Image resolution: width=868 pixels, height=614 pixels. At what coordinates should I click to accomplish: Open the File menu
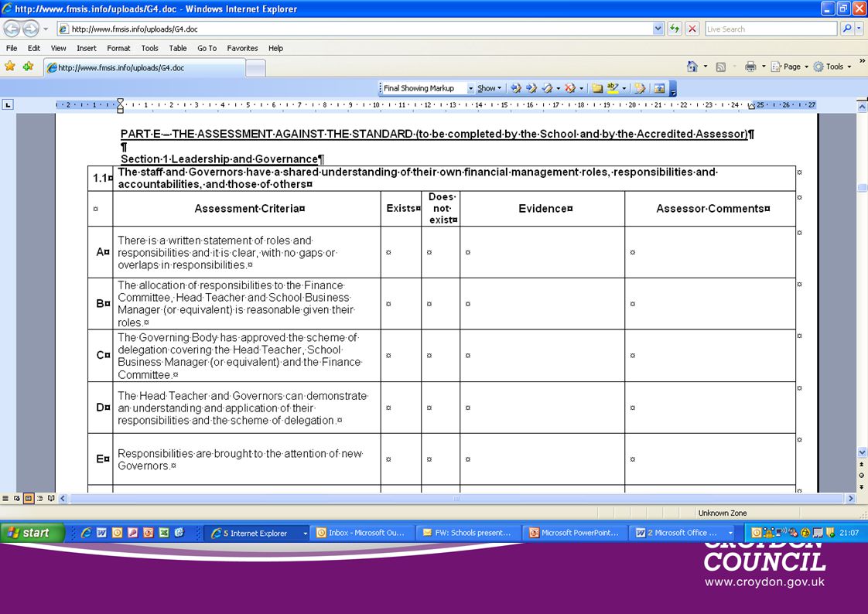12,48
